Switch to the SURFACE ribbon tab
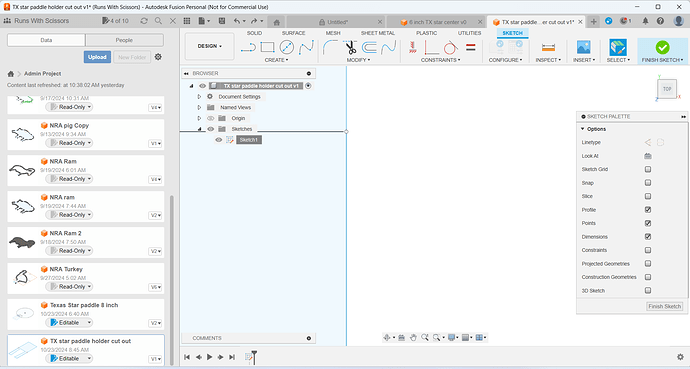This screenshot has width=690, height=369. pos(294,33)
